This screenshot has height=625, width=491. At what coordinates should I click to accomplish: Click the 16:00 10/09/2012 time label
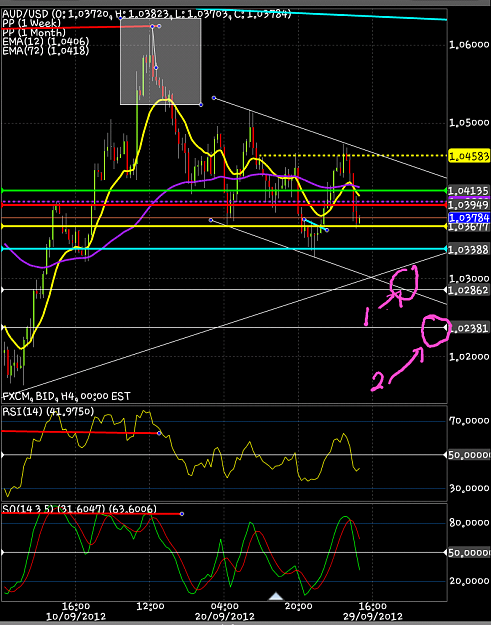point(76,611)
